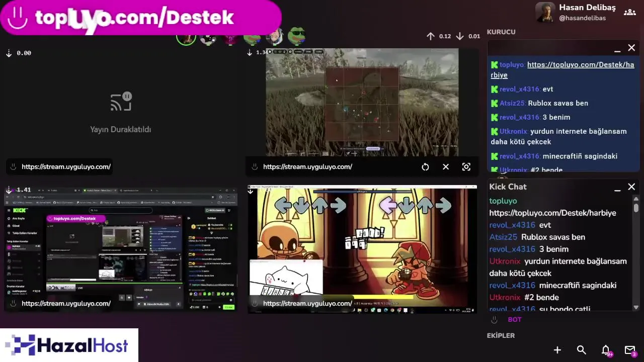Click 'minecraftiñ sagindaki' in the blue chat
The height and width of the screenshot is (362, 644).
[580, 156]
